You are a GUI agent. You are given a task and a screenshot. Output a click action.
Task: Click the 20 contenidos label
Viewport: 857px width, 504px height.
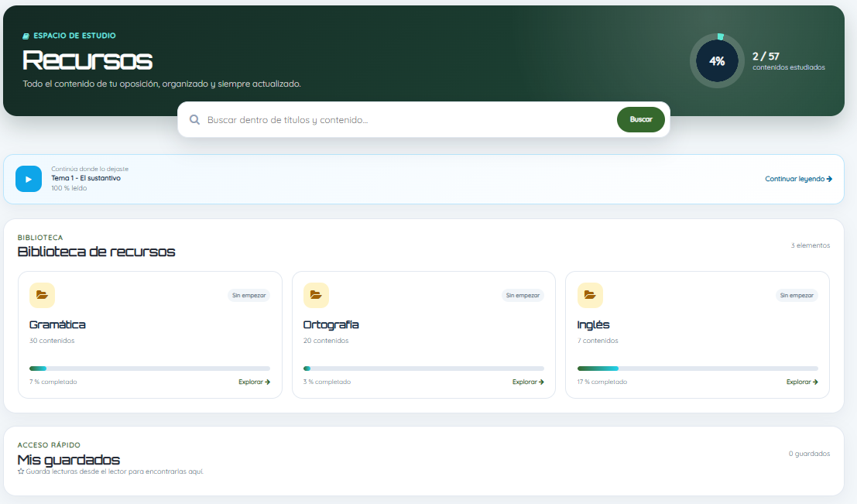point(326,341)
